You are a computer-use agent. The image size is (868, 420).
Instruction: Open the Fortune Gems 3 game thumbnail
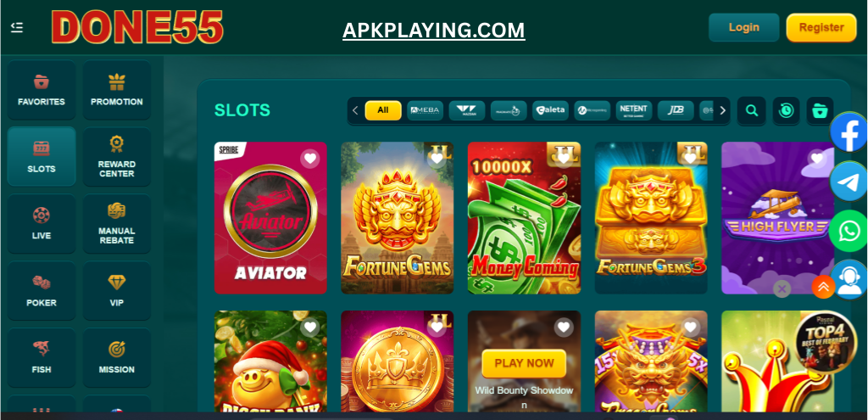pos(651,218)
